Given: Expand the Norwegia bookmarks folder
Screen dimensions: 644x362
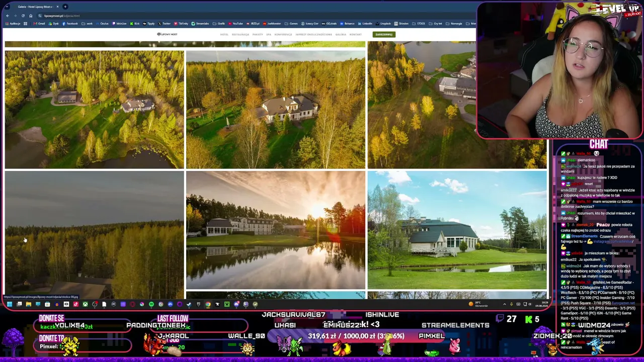Looking at the screenshot, I should pos(454,24).
